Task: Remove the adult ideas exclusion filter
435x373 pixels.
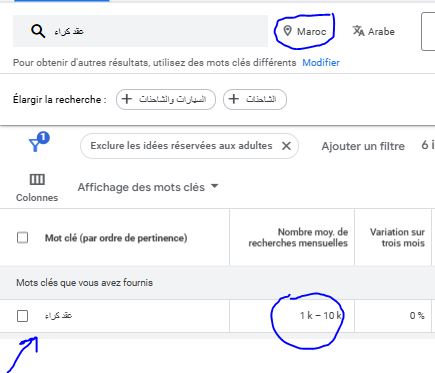Action: point(286,146)
